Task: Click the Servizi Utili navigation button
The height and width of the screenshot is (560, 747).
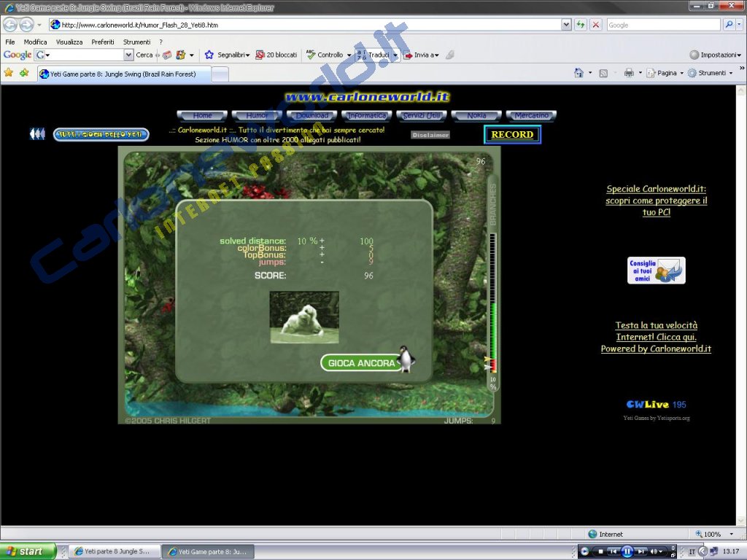Action: click(422, 116)
